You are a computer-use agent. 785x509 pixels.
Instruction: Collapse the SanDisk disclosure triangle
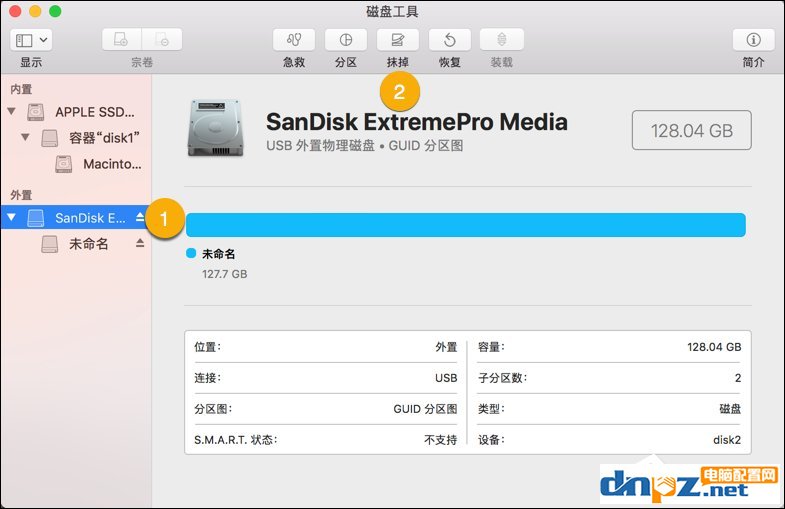point(12,217)
